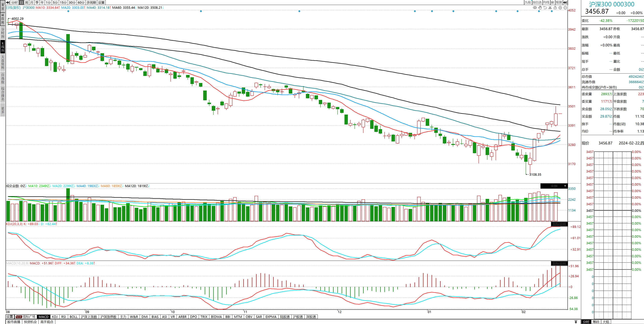Viewport: 644px width, 324px height.
Task: Switch to 筹码 tab at bottom right
Action: pyautogui.click(x=596, y=322)
